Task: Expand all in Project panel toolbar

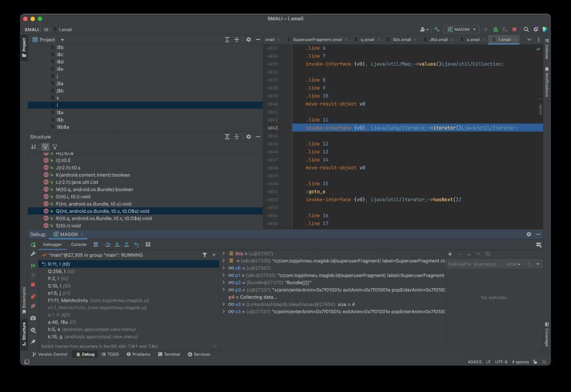Action: (227, 40)
